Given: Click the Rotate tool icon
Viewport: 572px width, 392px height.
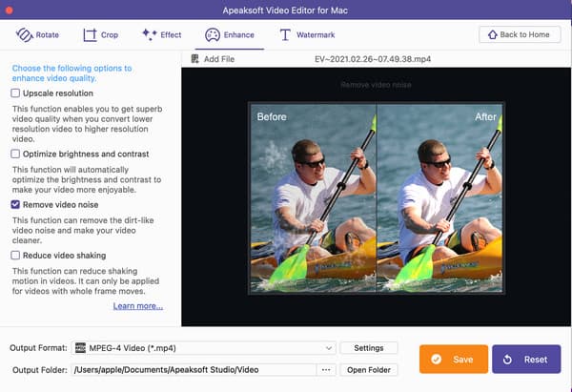Looking at the screenshot, I should pos(25,35).
